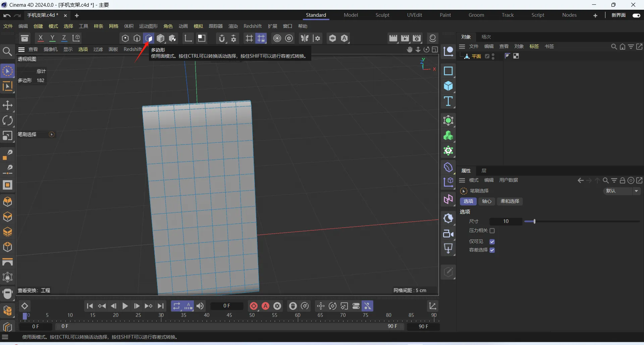Adjust the 尺寸 slider

click(x=534, y=221)
